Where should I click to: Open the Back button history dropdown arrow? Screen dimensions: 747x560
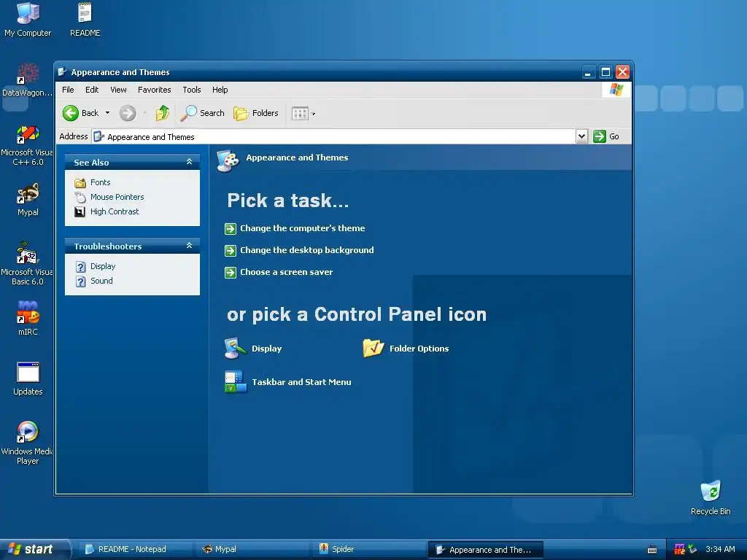108,113
